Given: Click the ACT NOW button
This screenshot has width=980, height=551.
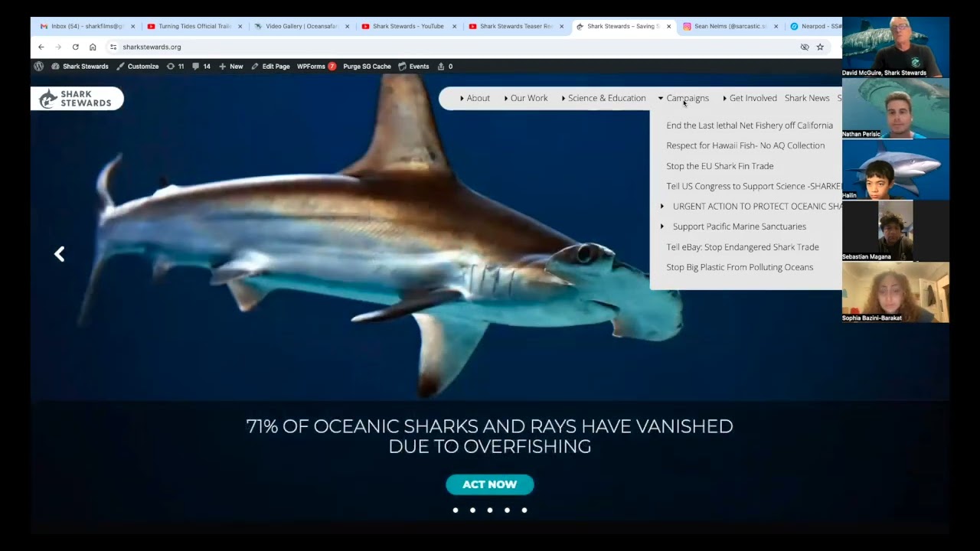Looking at the screenshot, I should point(490,484).
